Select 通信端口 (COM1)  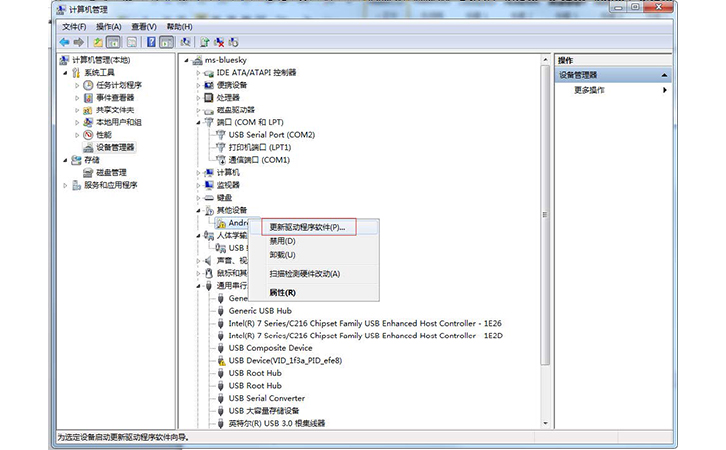coord(259,160)
